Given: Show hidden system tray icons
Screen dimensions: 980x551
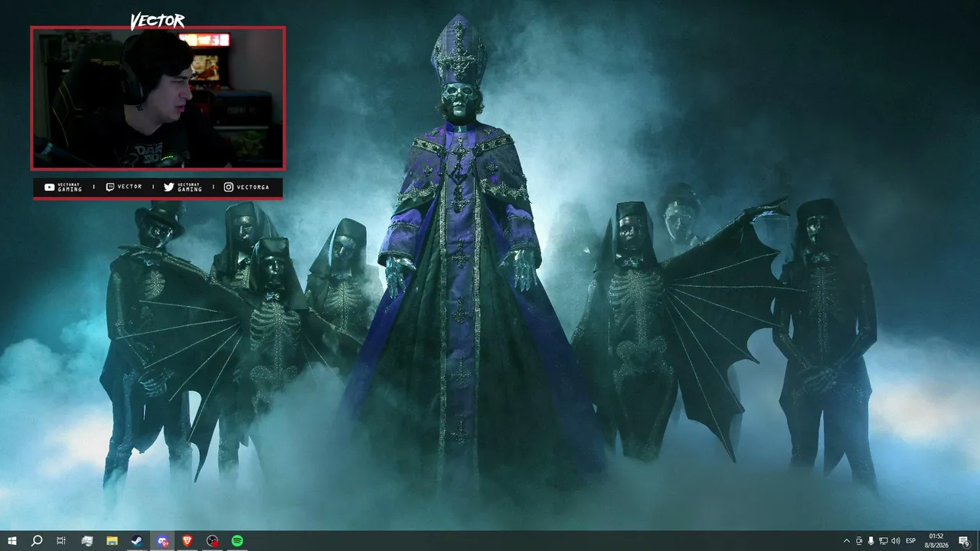Looking at the screenshot, I should point(846,541).
